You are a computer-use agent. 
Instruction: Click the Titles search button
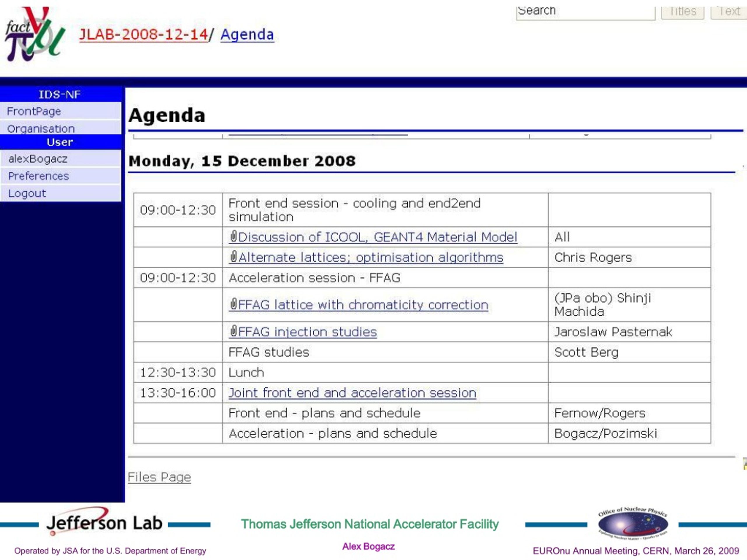coord(683,12)
